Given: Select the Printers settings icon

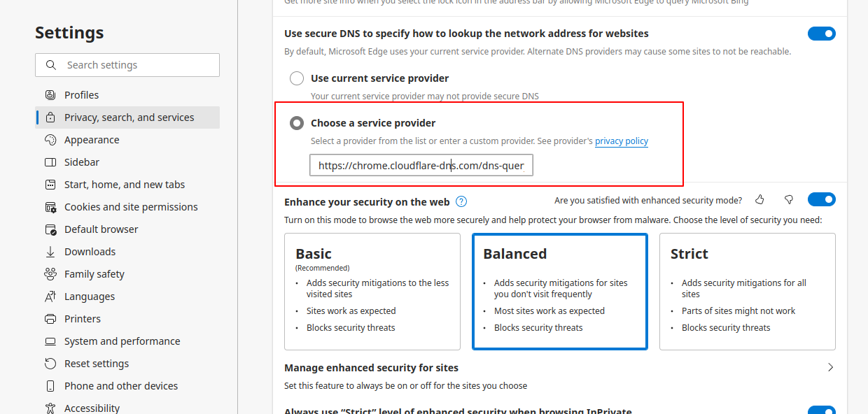Looking at the screenshot, I should [x=50, y=318].
